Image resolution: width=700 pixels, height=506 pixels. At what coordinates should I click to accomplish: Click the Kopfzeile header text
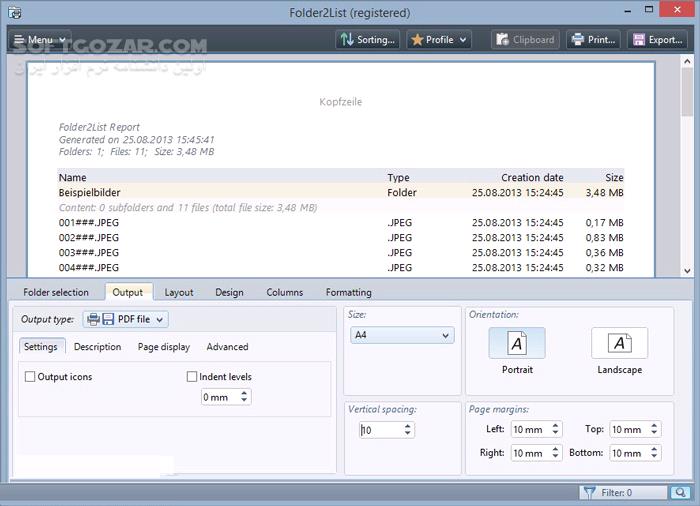341,102
